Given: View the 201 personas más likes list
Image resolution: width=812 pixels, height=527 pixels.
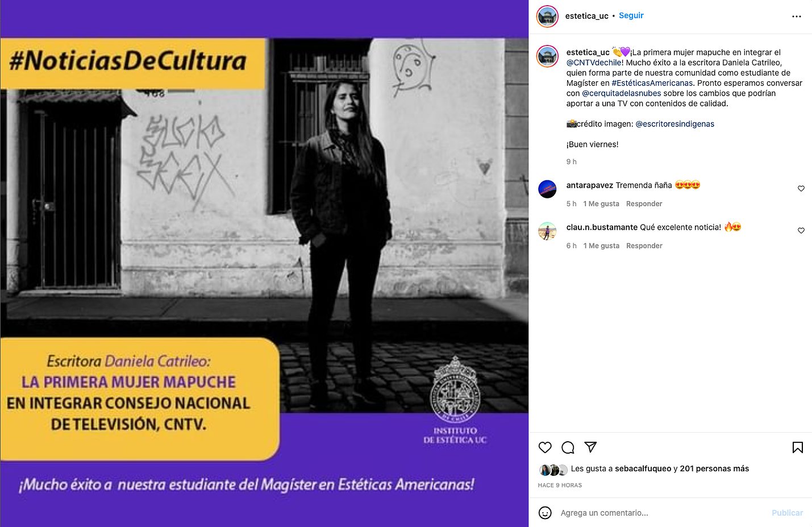Looking at the screenshot, I should point(714,468).
